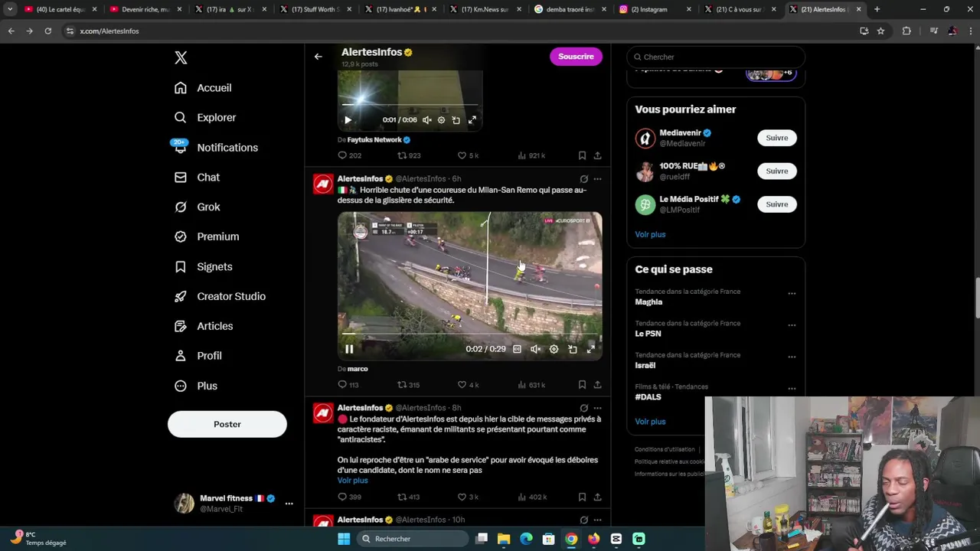Open Premium in the sidebar
This screenshot has width=980, height=551.
[x=207, y=237]
